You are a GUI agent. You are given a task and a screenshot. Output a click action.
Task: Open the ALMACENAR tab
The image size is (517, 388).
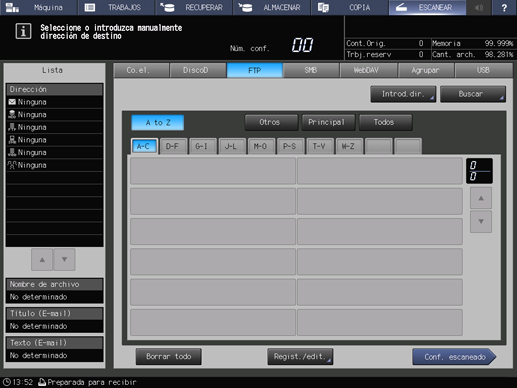tap(272, 7)
